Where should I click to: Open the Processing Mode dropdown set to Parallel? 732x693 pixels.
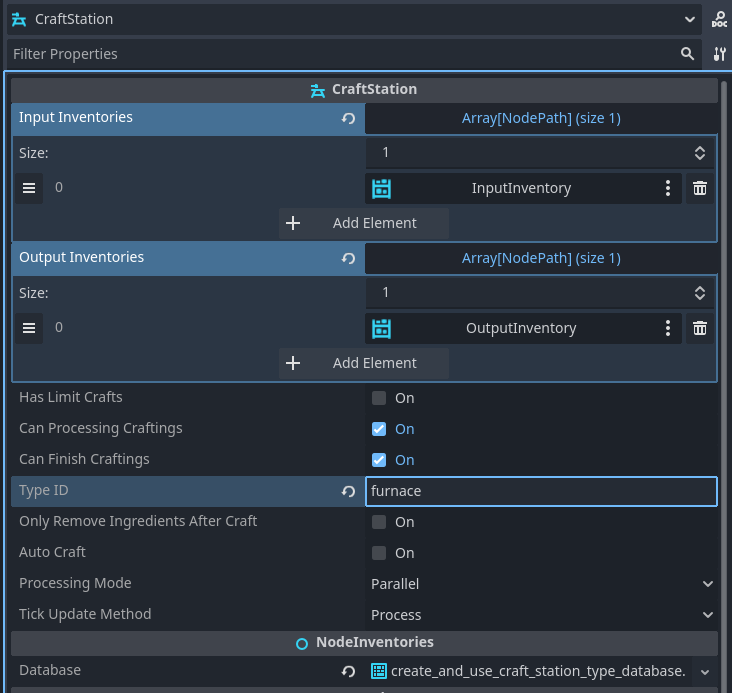[542, 584]
